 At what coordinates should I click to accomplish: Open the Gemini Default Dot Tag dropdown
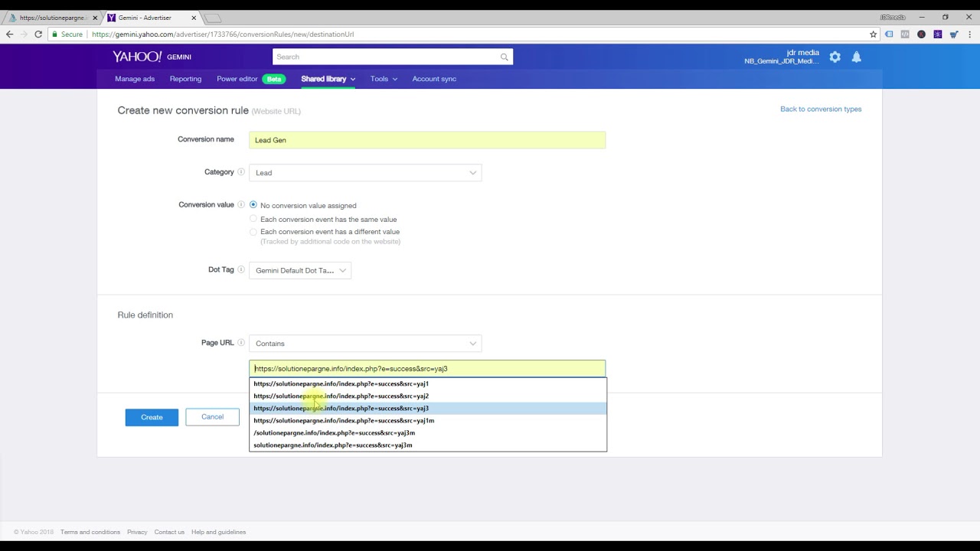(x=300, y=270)
